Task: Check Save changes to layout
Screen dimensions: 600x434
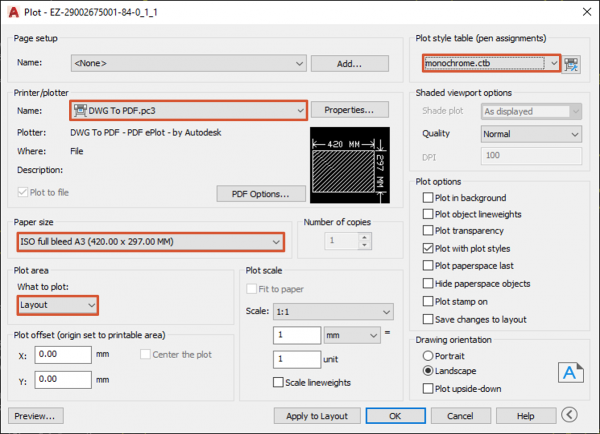Action: click(x=427, y=319)
